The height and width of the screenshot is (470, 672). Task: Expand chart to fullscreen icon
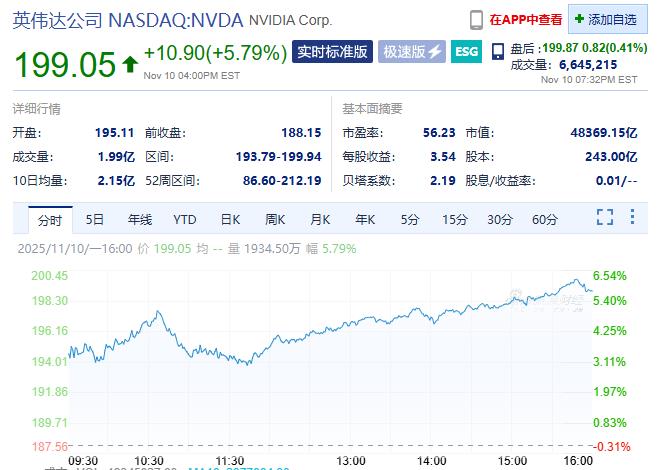tap(605, 217)
